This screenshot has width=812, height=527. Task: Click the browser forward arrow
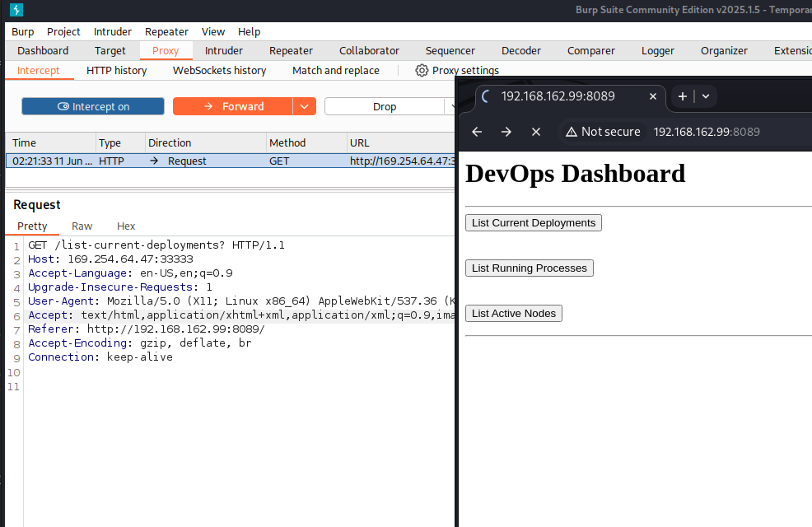(506, 132)
